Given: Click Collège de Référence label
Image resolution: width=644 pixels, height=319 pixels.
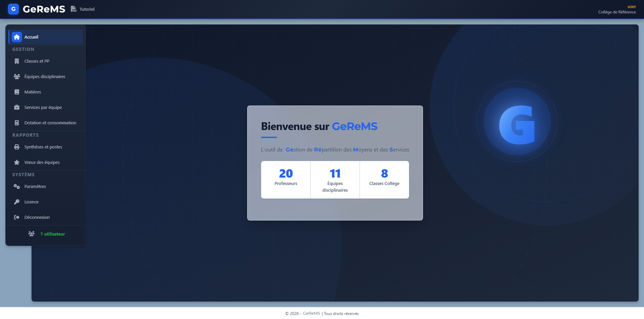Looking at the screenshot, I should coord(617,12).
